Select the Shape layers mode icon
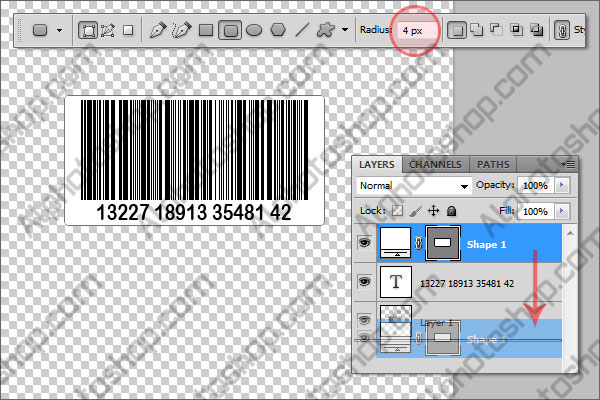The image size is (600, 400). tap(88, 30)
